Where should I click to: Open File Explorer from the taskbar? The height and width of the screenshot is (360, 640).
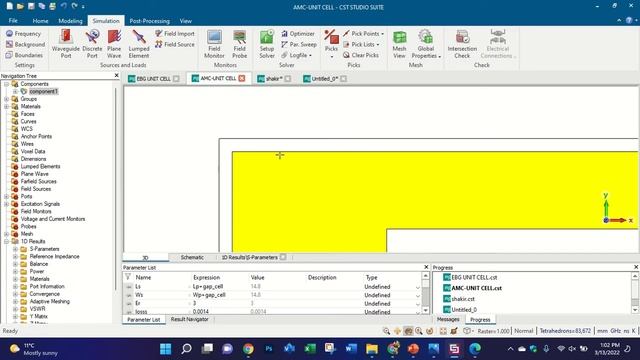pyautogui.click(x=372, y=349)
